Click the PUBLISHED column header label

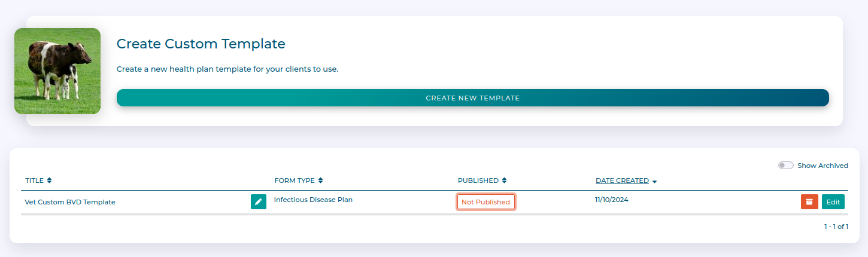click(x=478, y=180)
